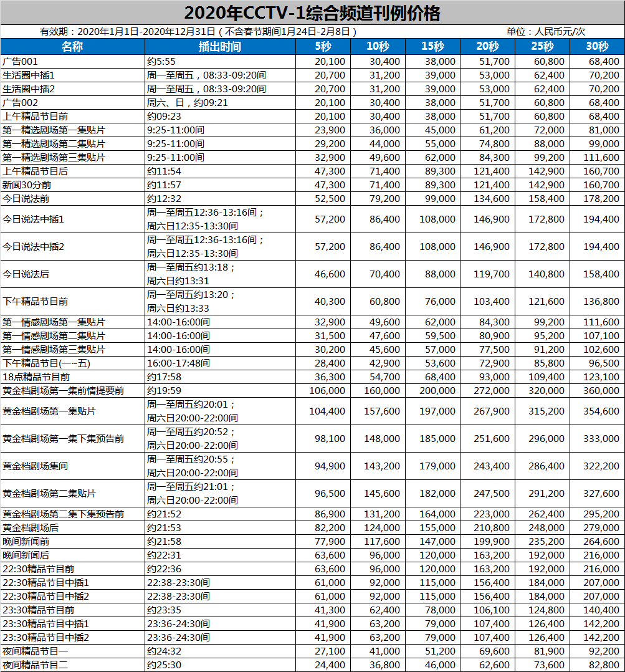Select the 有效期 validity period text

click(198, 32)
